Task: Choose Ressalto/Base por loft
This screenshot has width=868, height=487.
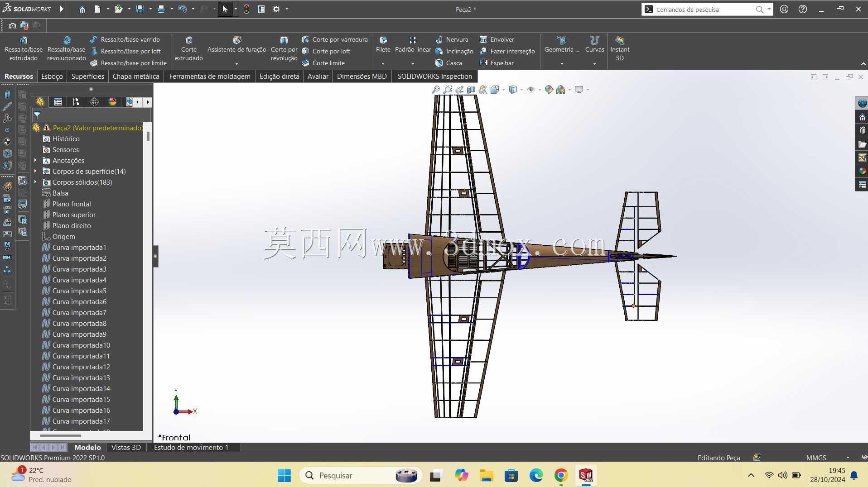Action: coord(125,51)
